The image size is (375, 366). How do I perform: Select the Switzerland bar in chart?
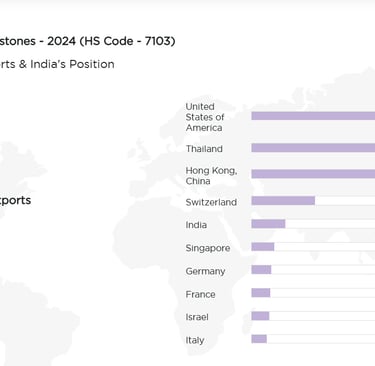point(283,200)
